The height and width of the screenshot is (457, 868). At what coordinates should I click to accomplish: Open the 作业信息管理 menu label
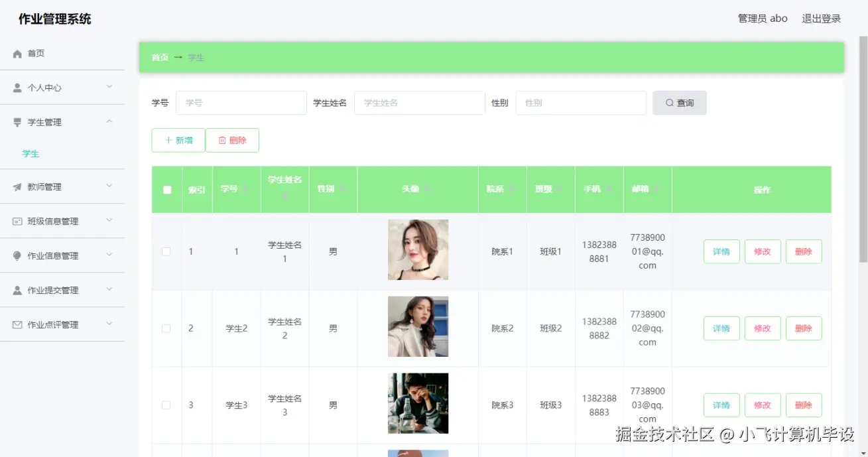point(53,256)
